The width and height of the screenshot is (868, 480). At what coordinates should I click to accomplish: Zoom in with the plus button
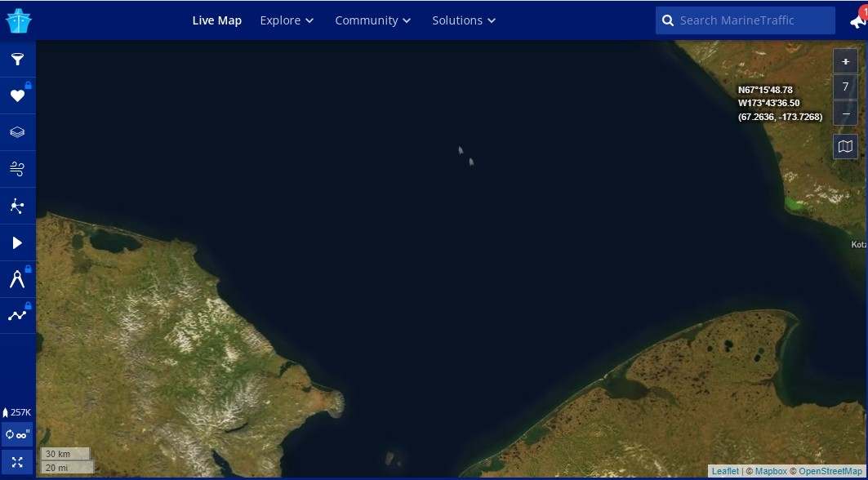(845, 61)
